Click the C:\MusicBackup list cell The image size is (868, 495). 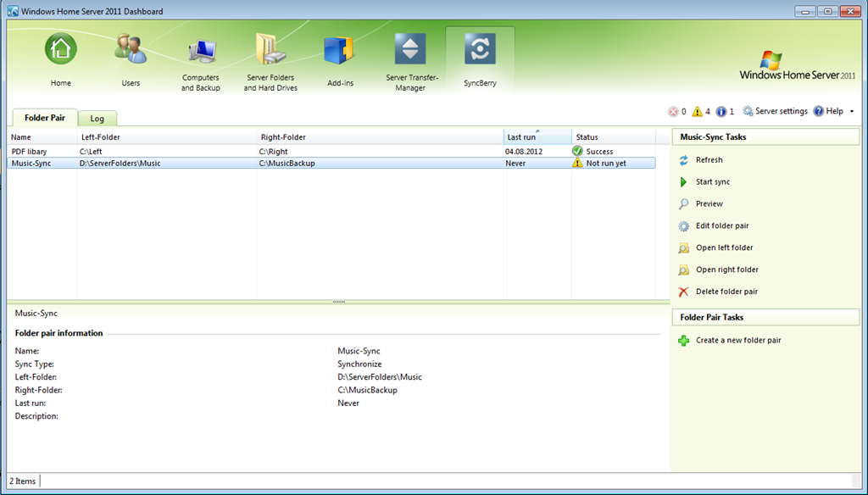287,164
